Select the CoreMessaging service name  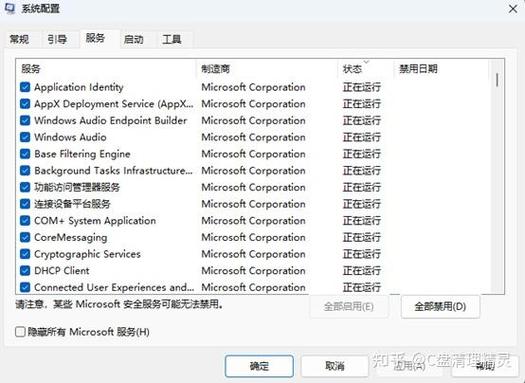point(71,237)
